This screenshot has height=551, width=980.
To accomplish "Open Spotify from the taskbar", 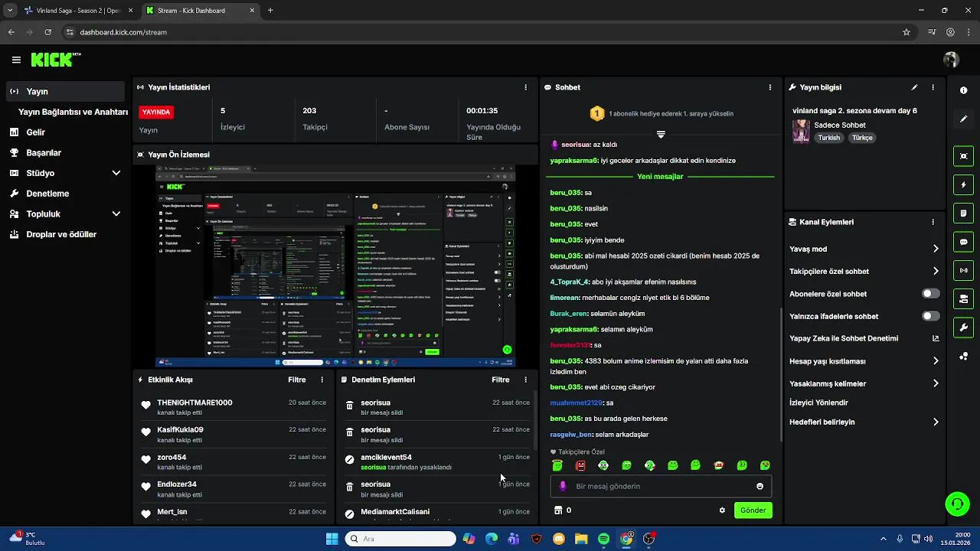I will coord(603,539).
